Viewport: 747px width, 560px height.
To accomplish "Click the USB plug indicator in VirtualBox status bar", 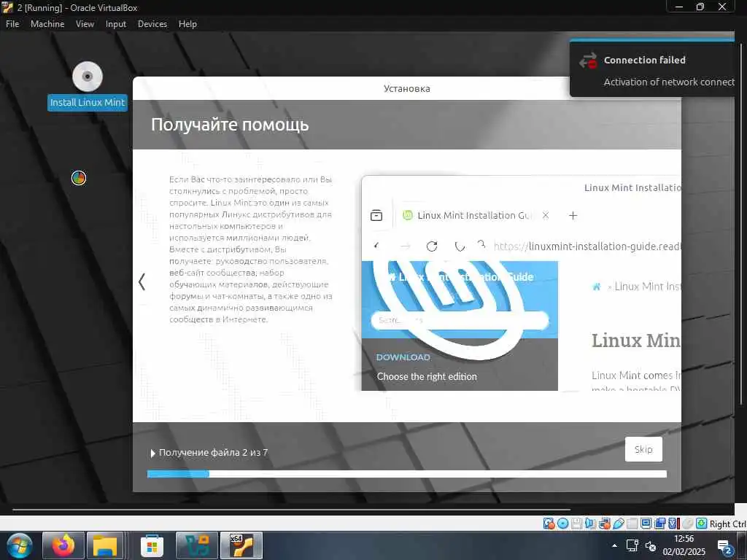I will pyautogui.click(x=619, y=524).
